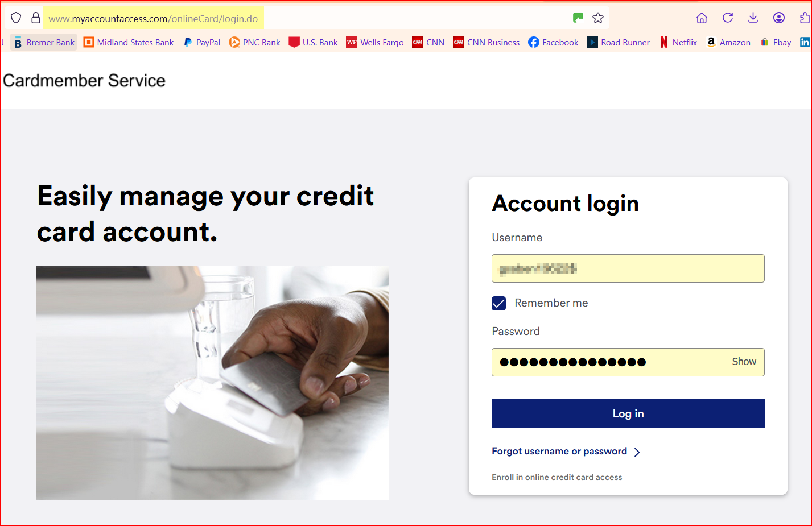Open the account profile icon
This screenshot has height=526, width=812.
point(779,18)
